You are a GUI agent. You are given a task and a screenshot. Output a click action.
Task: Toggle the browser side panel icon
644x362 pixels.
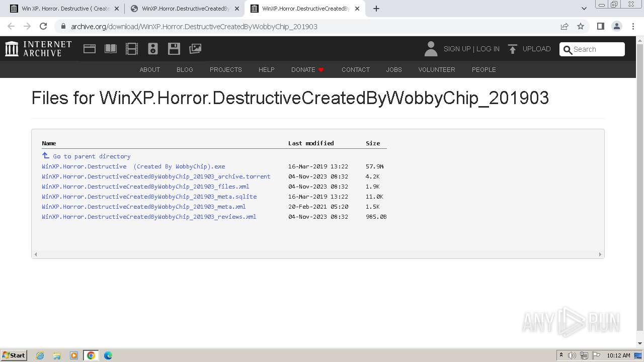click(600, 26)
